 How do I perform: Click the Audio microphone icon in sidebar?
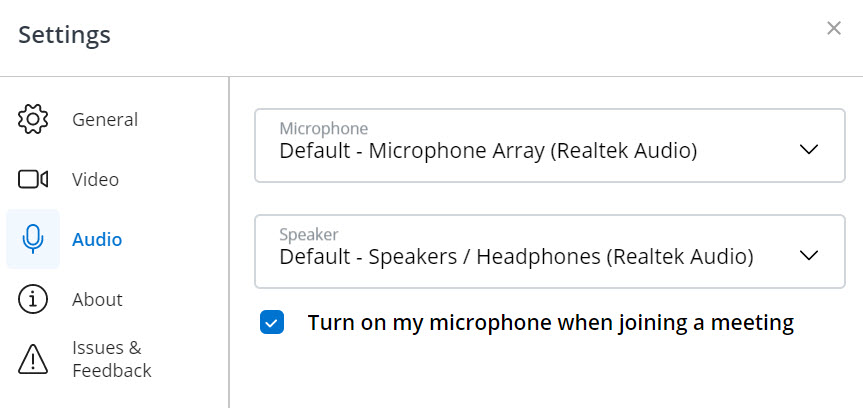tap(33, 239)
